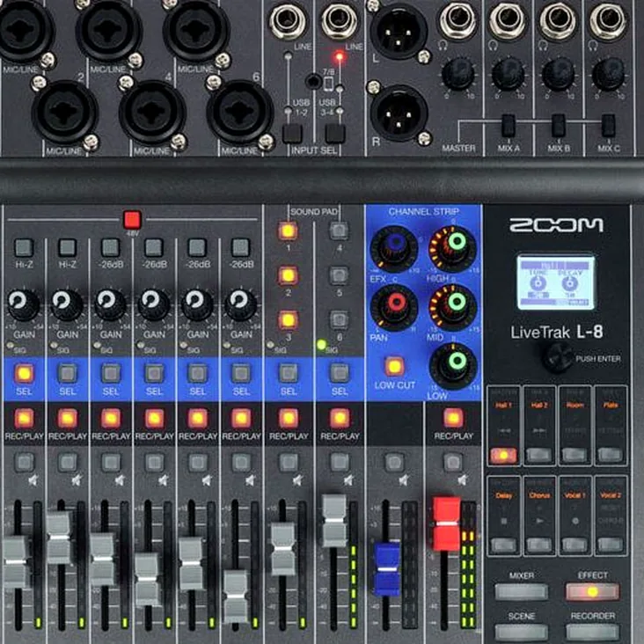Flip the MIX A headphone source switch

[x=509, y=125]
